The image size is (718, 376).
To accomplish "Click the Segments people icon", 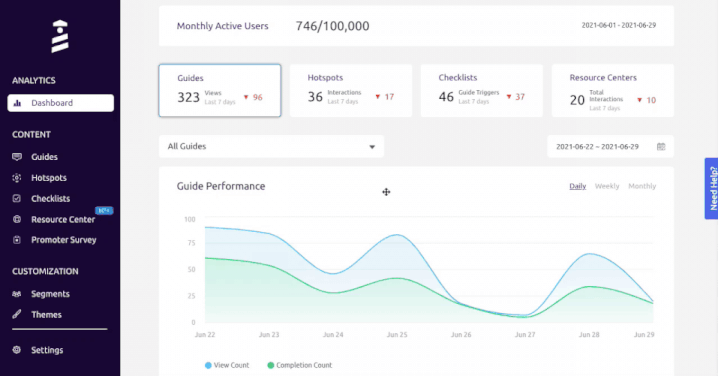I will click(x=17, y=294).
